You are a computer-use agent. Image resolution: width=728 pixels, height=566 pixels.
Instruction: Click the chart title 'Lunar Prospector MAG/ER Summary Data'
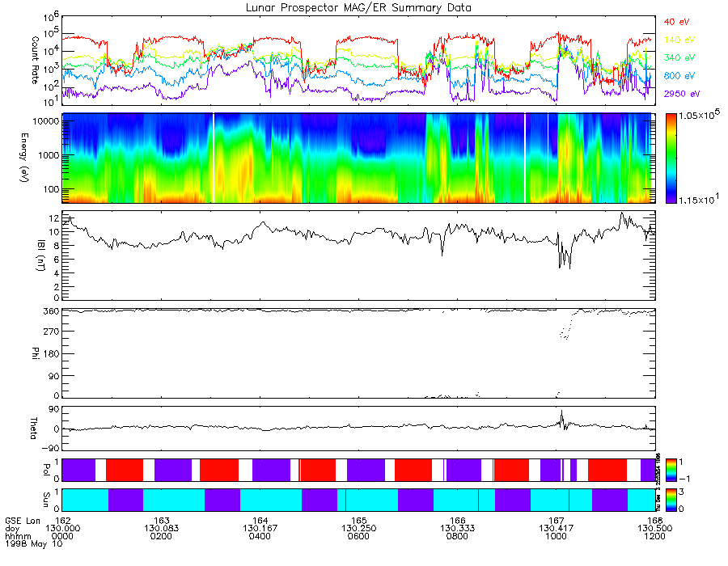click(358, 8)
